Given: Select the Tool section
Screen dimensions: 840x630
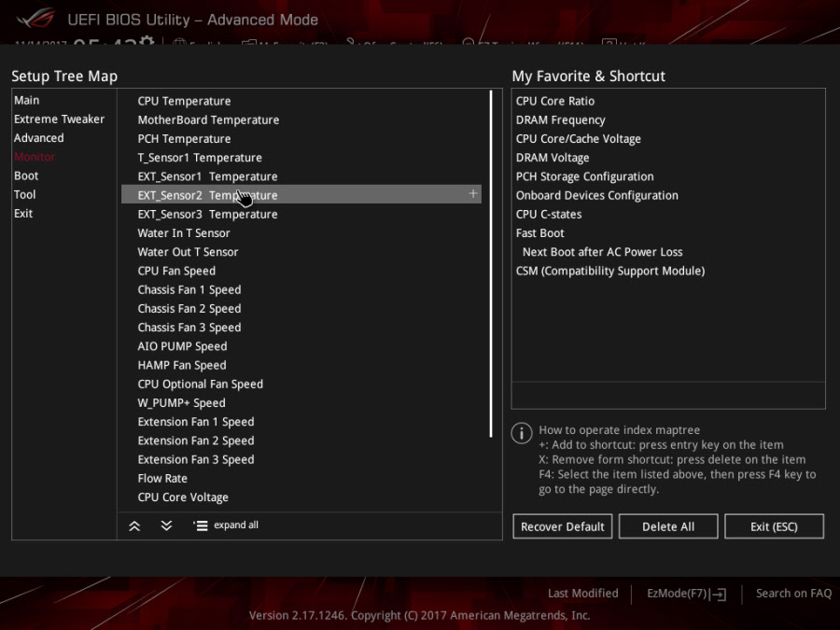Looking at the screenshot, I should pos(25,195).
